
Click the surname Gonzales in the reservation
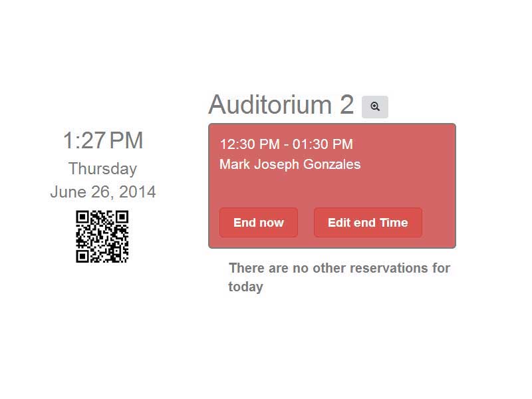click(331, 164)
